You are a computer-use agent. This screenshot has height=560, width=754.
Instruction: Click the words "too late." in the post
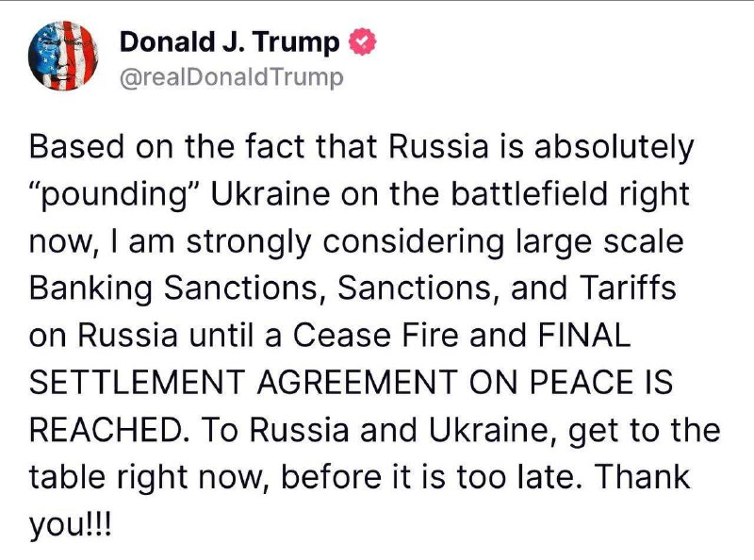tap(522, 477)
